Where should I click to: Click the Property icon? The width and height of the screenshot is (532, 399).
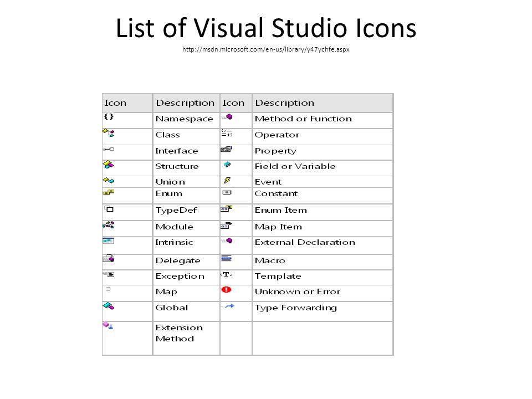[x=227, y=149]
